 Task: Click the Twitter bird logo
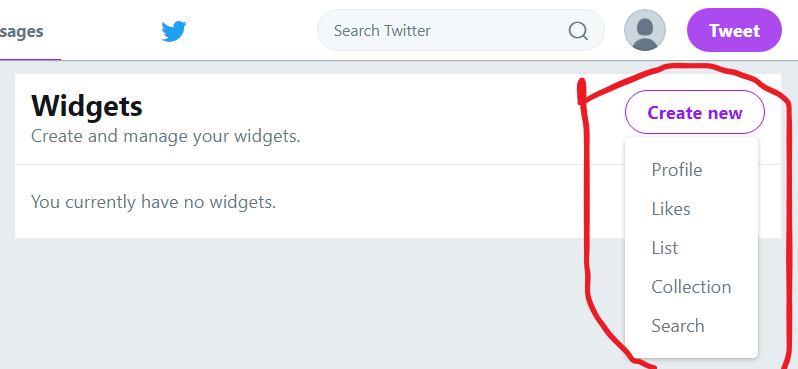[174, 31]
